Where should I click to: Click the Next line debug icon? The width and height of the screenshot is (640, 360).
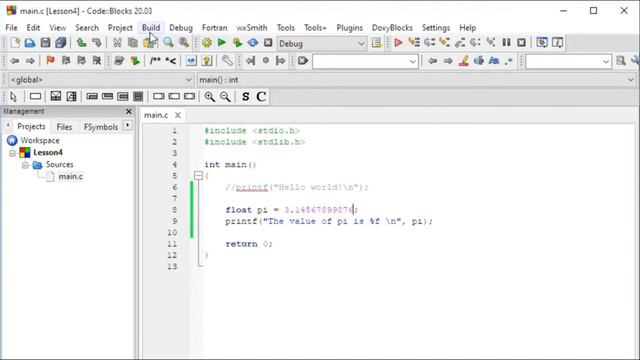tap(429, 43)
